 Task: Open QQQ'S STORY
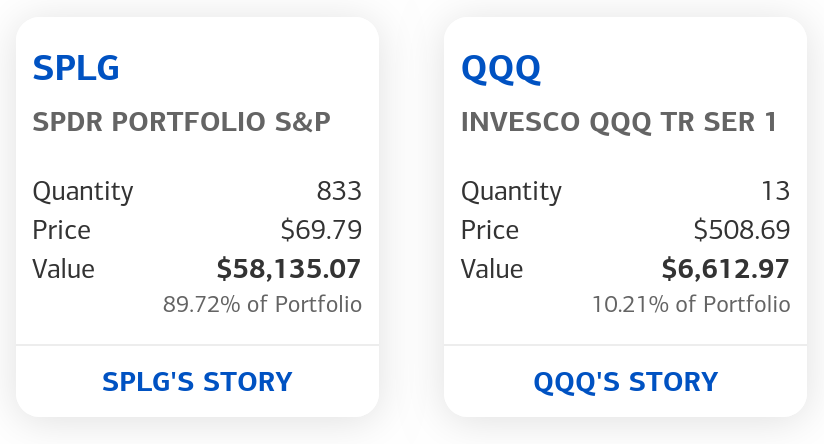click(625, 382)
